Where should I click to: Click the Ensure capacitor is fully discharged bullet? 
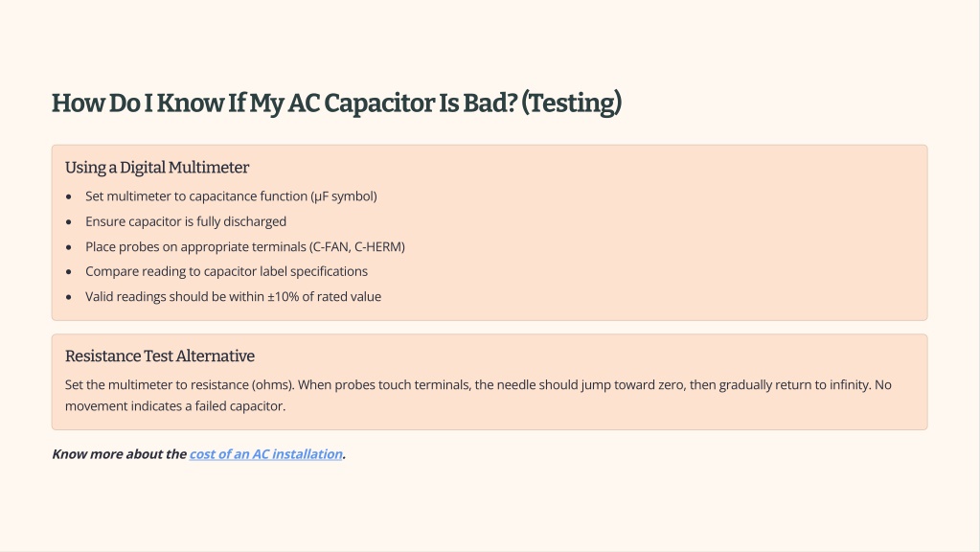[186, 221]
